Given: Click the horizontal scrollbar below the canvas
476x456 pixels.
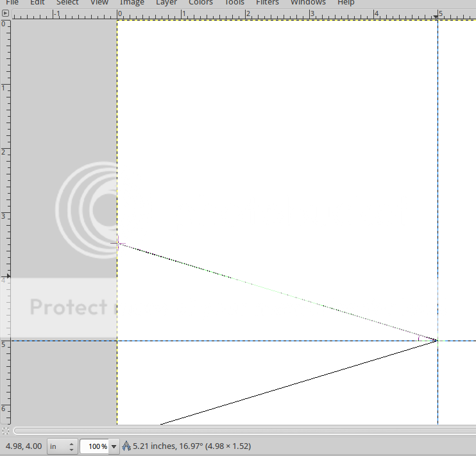Looking at the screenshot, I should pos(244,430).
